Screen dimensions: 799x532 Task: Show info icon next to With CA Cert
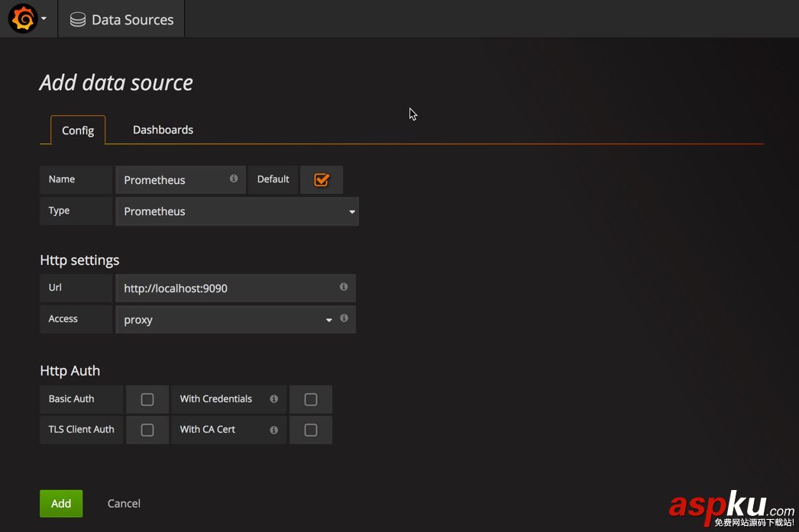(x=274, y=430)
